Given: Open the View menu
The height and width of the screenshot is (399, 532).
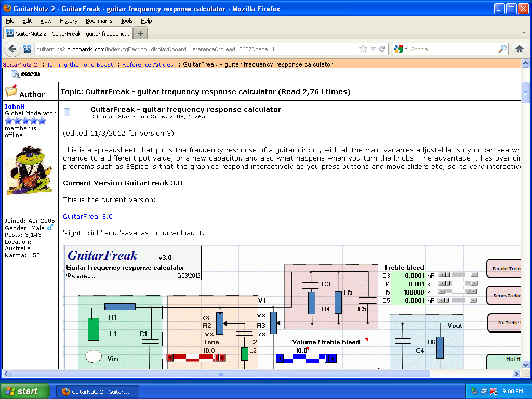Looking at the screenshot, I should point(46,21).
